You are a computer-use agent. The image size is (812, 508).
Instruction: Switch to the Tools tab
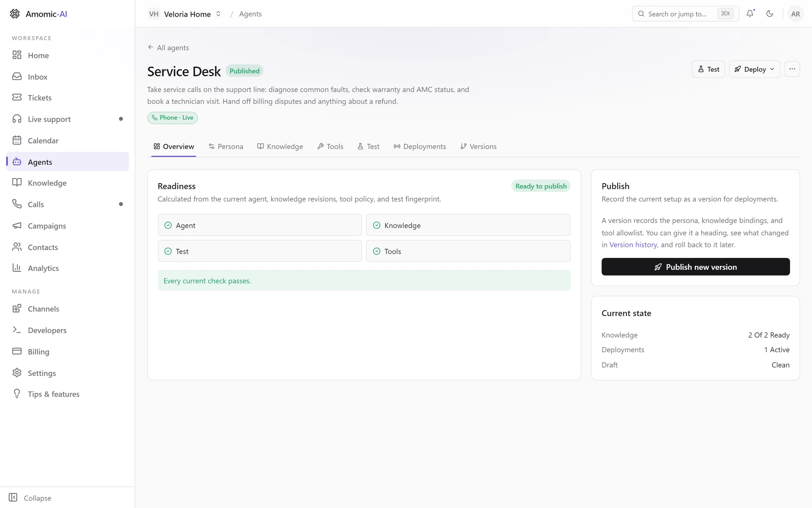330,146
